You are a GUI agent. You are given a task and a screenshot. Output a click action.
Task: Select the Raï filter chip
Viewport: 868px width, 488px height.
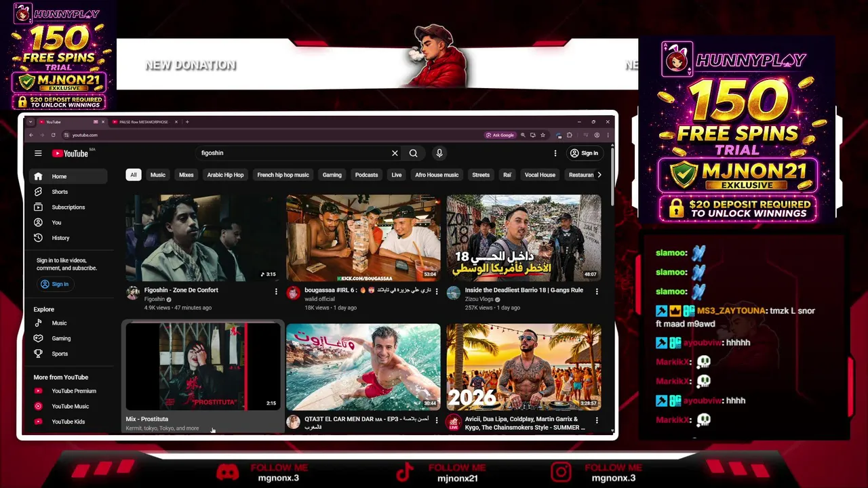pos(507,175)
